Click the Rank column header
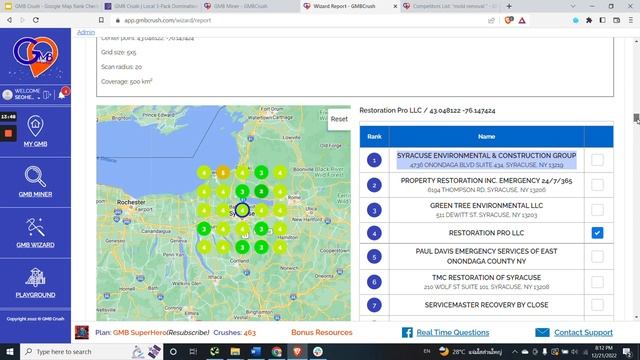Viewport: 640px width, 360px height. [x=374, y=136]
